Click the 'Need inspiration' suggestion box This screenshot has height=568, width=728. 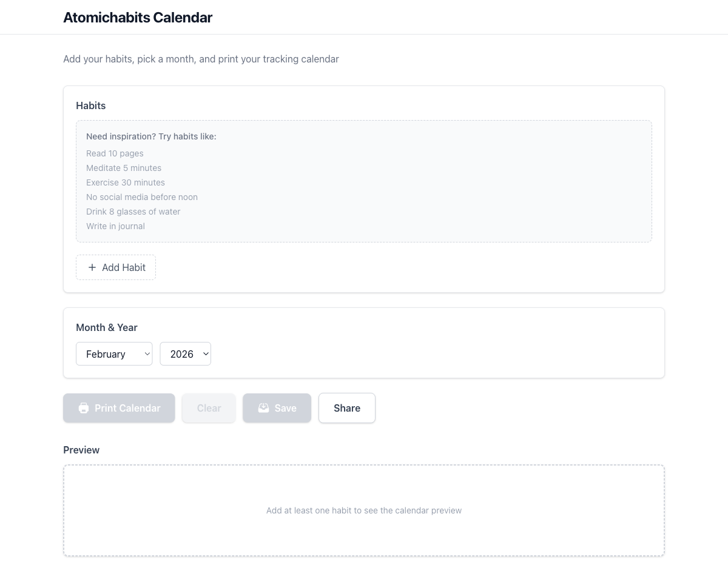pos(363,181)
